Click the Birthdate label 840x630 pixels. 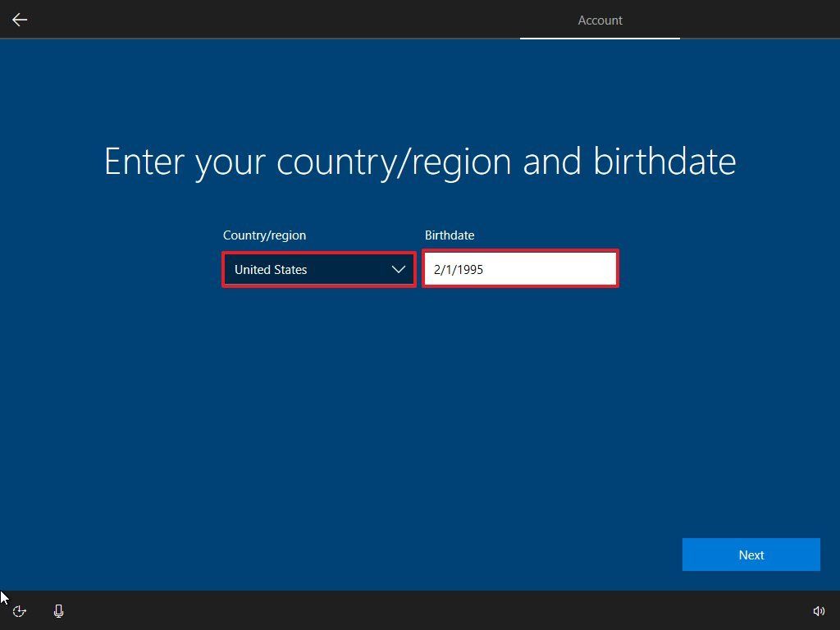450,235
